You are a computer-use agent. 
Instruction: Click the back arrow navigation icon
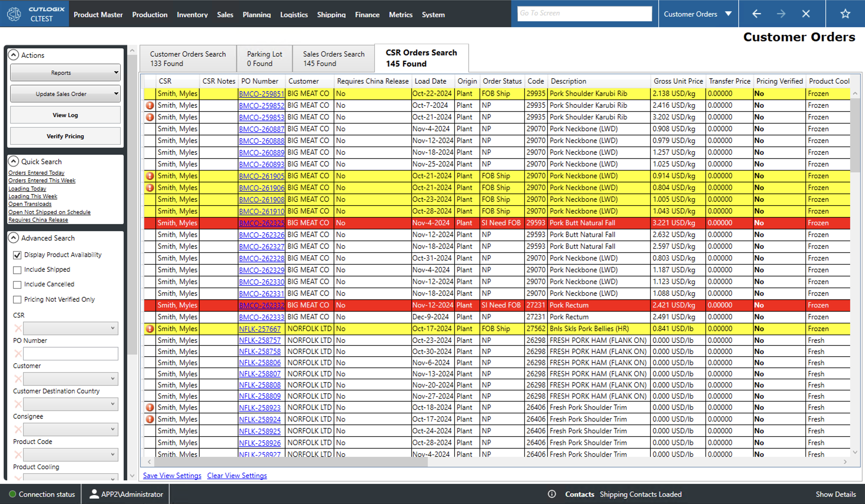point(756,14)
